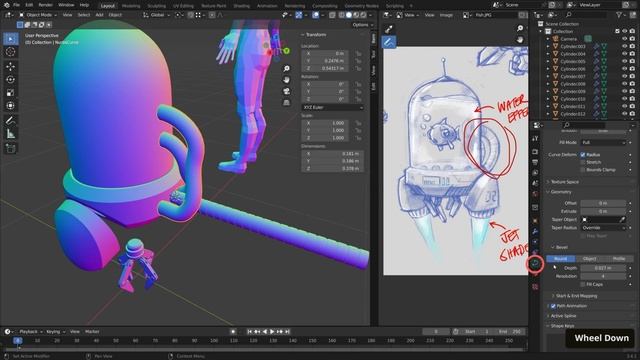The image size is (640, 360).
Task: Open the Render properties tab
Action: 536,152
